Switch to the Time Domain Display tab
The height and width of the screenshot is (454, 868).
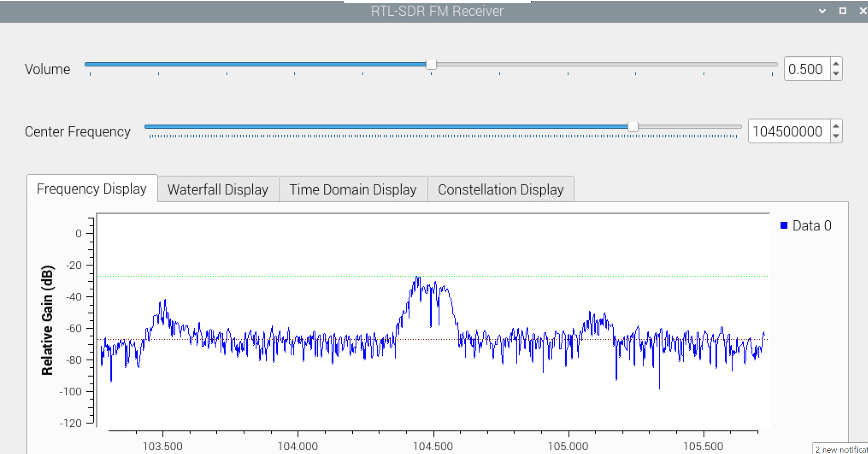(x=353, y=189)
